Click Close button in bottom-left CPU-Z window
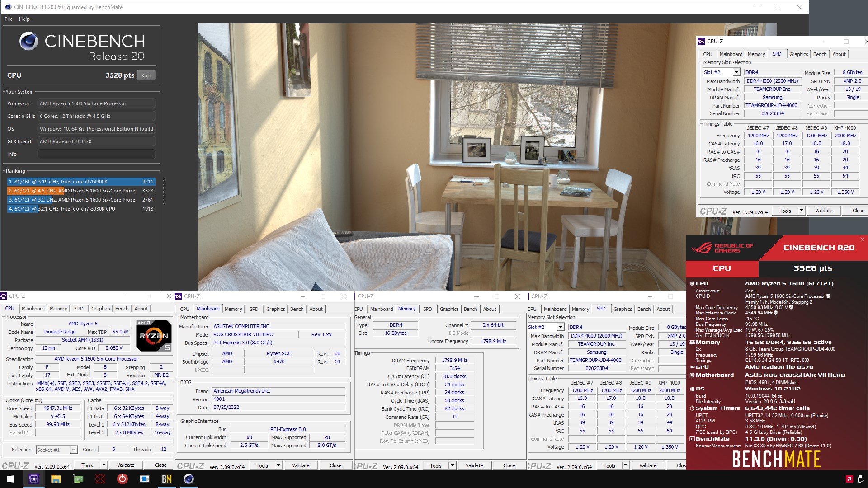 pos(160,465)
